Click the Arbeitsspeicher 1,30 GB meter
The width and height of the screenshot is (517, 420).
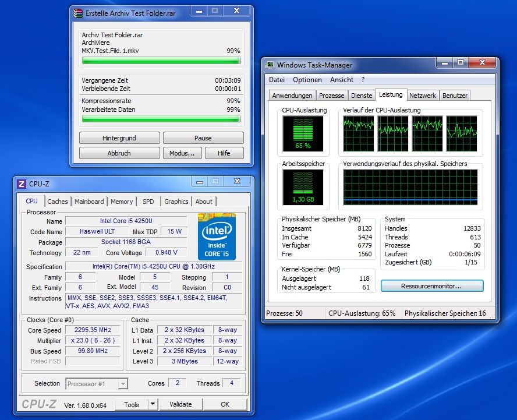click(x=303, y=187)
